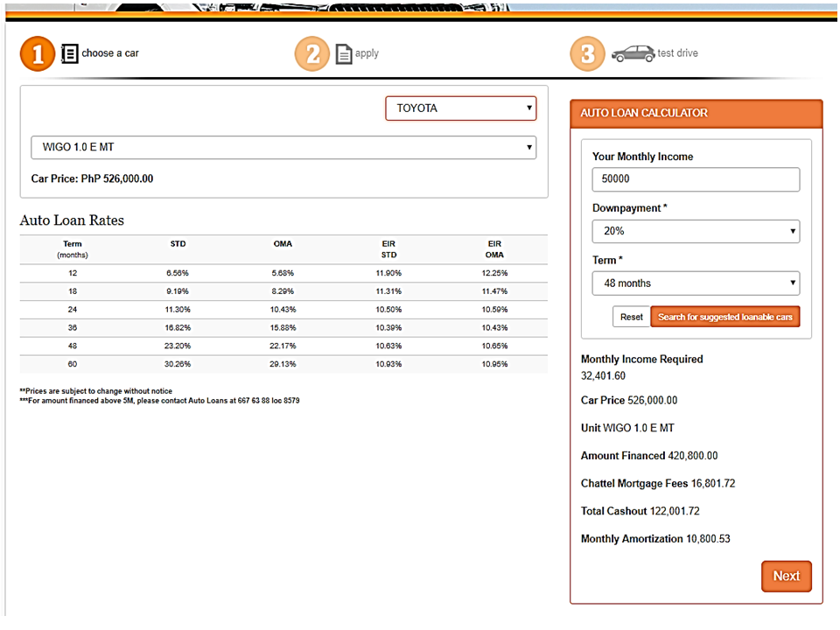This screenshot has height=630, width=840.
Task: Click the EIR STD column header
Action: click(x=388, y=249)
